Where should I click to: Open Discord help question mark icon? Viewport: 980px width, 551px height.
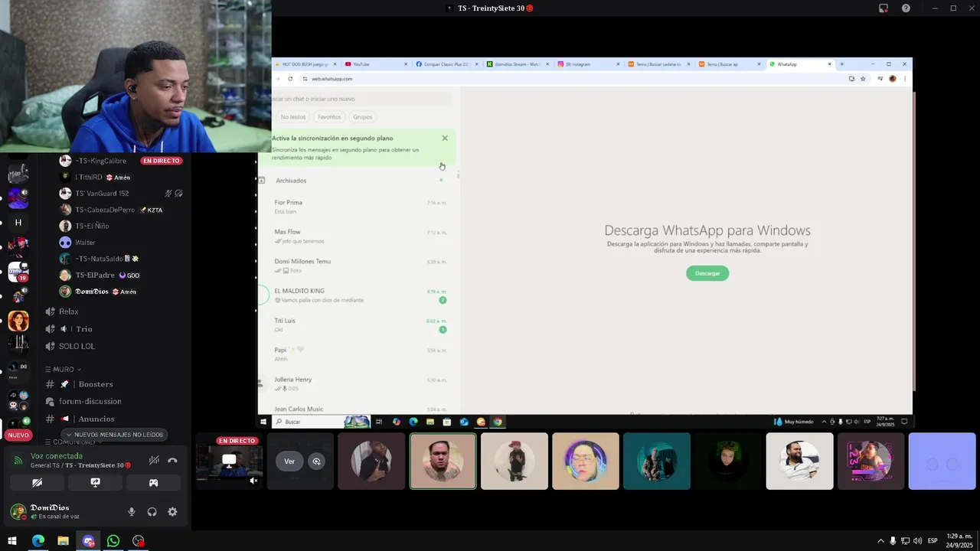click(906, 8)
